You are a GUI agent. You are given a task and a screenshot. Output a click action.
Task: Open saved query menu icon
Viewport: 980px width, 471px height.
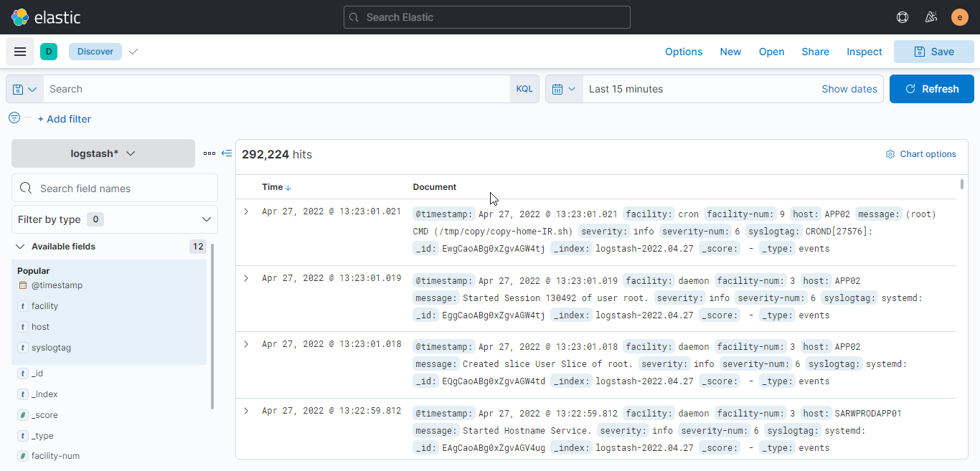[x=24, y=89]
